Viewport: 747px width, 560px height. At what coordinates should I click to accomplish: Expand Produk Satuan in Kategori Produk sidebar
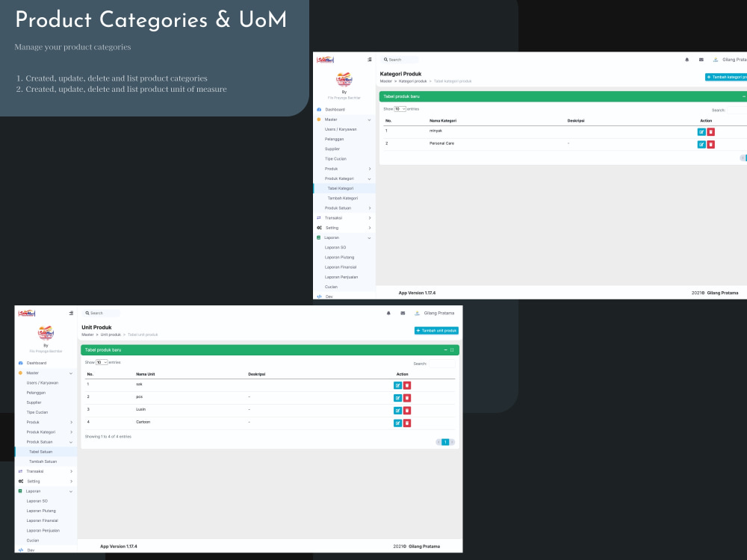click(344, 208)
